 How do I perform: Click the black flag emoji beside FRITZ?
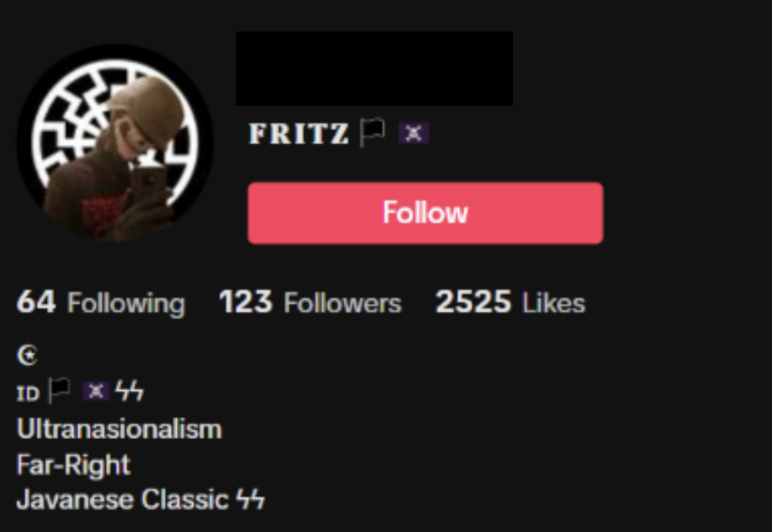(372, 132)
